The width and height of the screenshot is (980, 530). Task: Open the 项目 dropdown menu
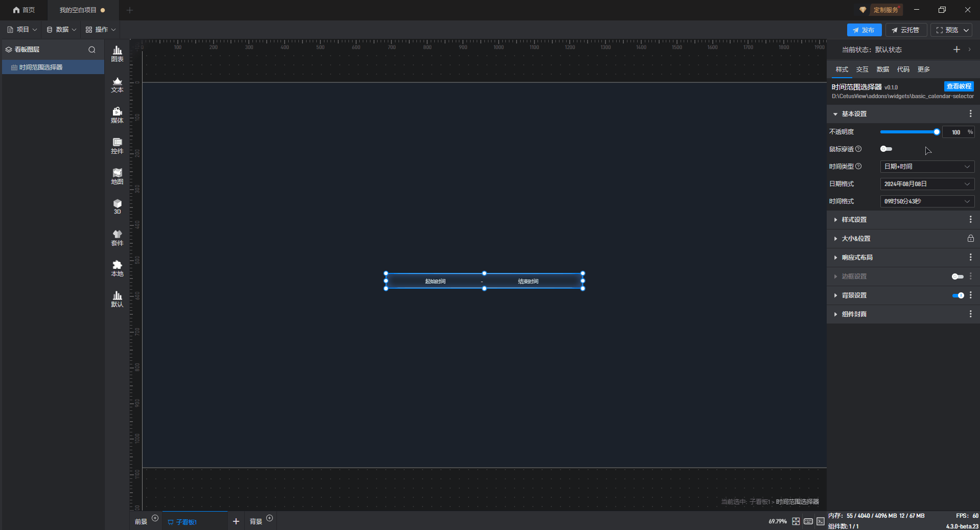(x=22, y=30)
